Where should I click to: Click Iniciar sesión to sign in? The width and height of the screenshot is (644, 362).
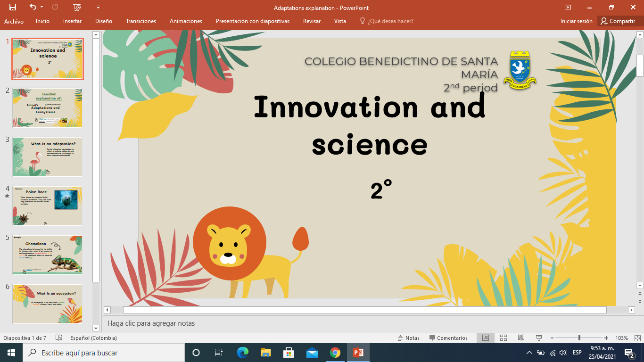576,21
